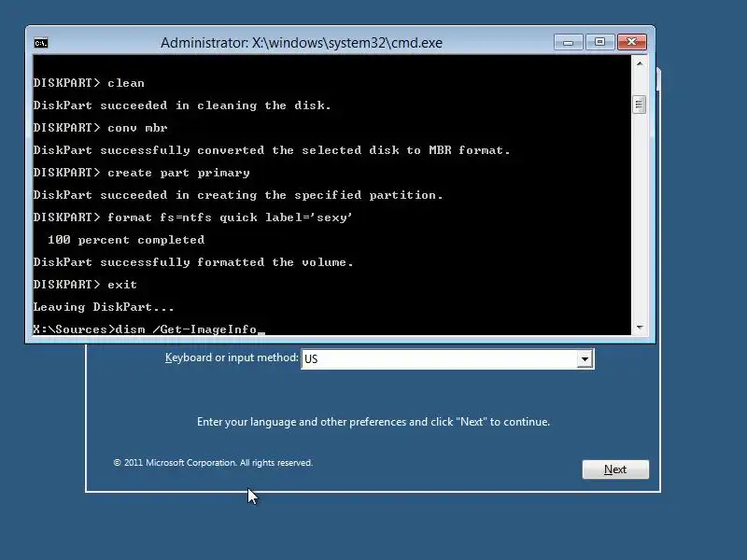Click the 'Keyboard or input method:' label
The width and height of the screenshot is (747, 560).
(232, 357)
